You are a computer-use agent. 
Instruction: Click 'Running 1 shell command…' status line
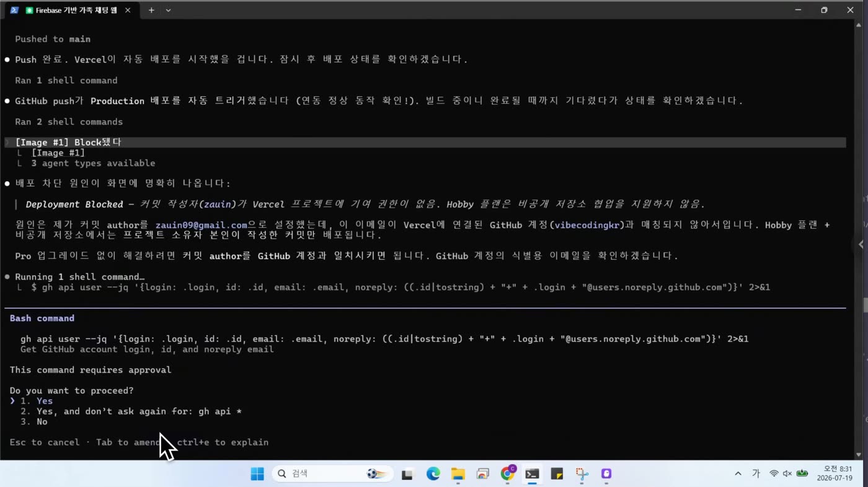click(79, 277)
